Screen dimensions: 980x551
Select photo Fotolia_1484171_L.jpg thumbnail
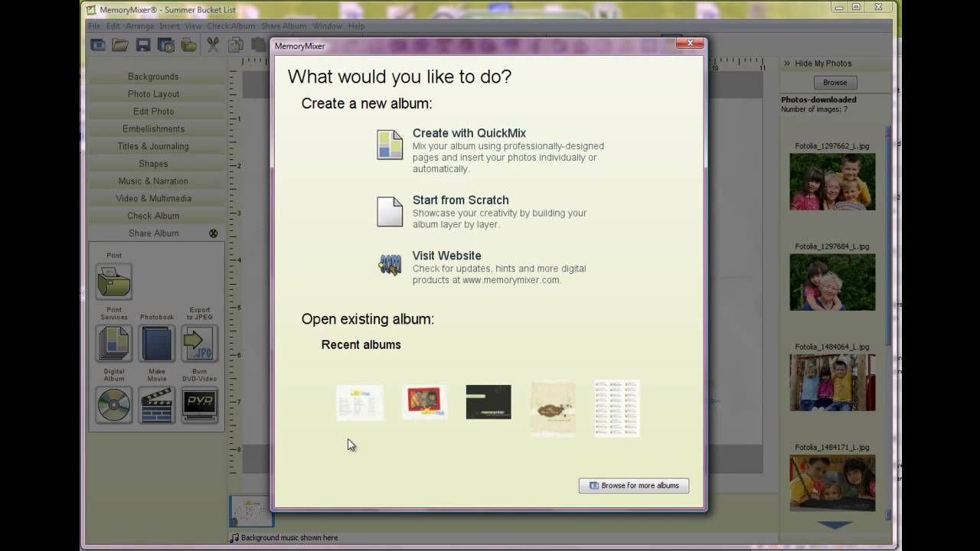[832, 484]
